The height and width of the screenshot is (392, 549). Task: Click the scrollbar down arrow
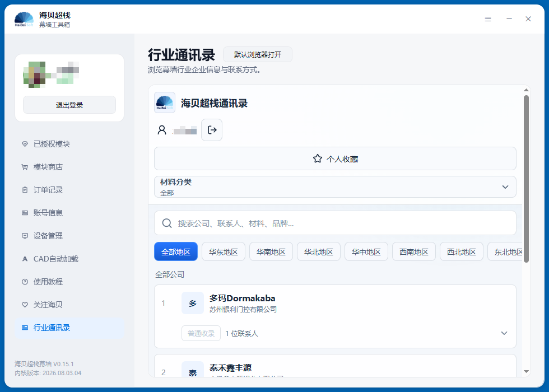[x=526, y=371]
